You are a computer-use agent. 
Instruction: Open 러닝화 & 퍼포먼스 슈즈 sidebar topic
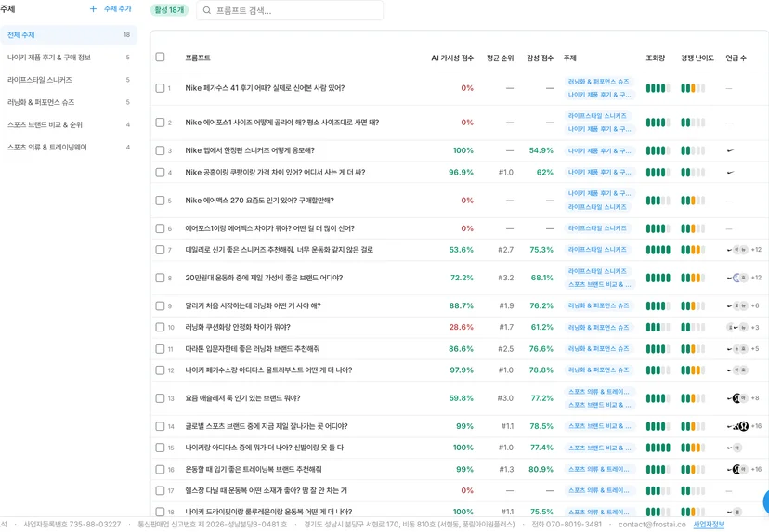click(x=69, y=102)
